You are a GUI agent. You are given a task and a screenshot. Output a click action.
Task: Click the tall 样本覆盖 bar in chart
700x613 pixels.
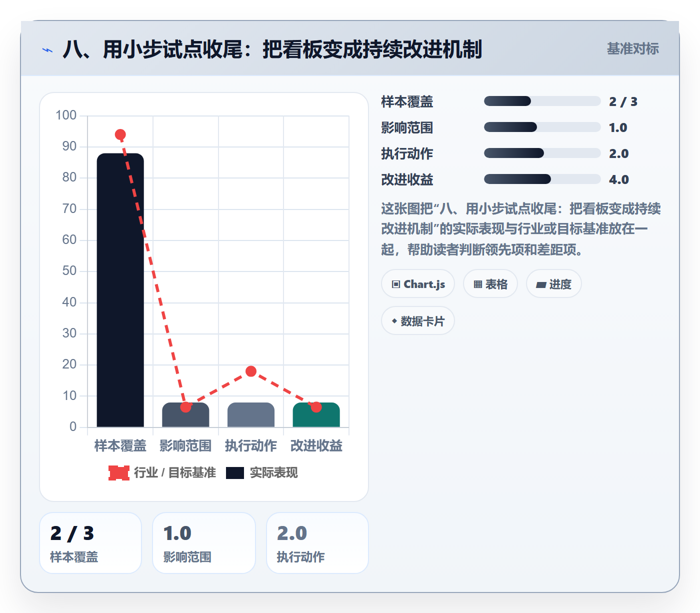point(120,290)
